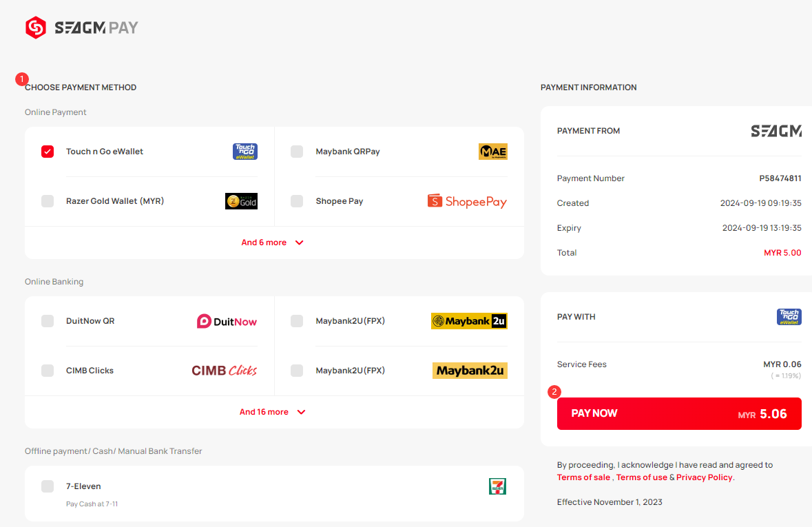812x527 pixels.
Task: Click the total MYR 5.00 value
Action: tap(782, 253)
